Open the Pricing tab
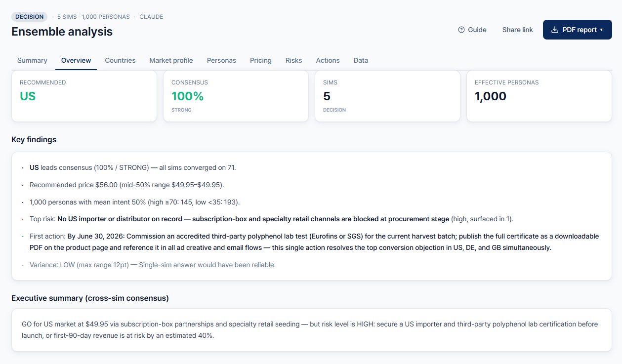 (x=260, y=60)
